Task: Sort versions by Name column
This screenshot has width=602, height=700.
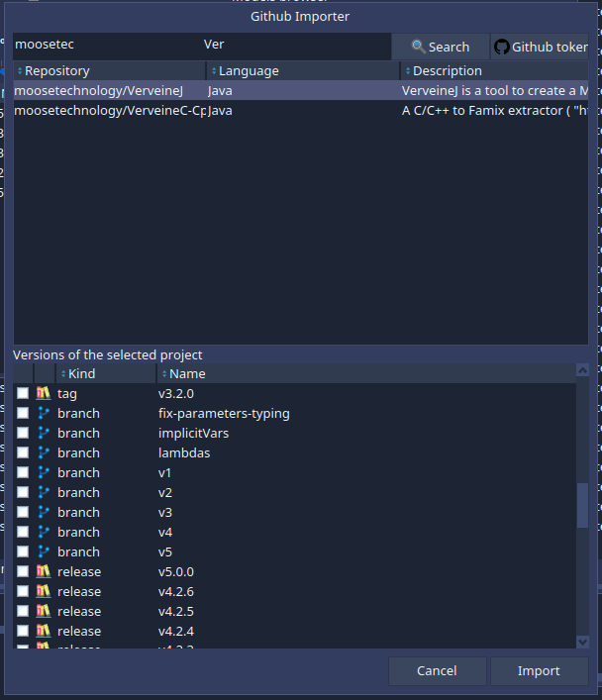Action: (366, 373)
